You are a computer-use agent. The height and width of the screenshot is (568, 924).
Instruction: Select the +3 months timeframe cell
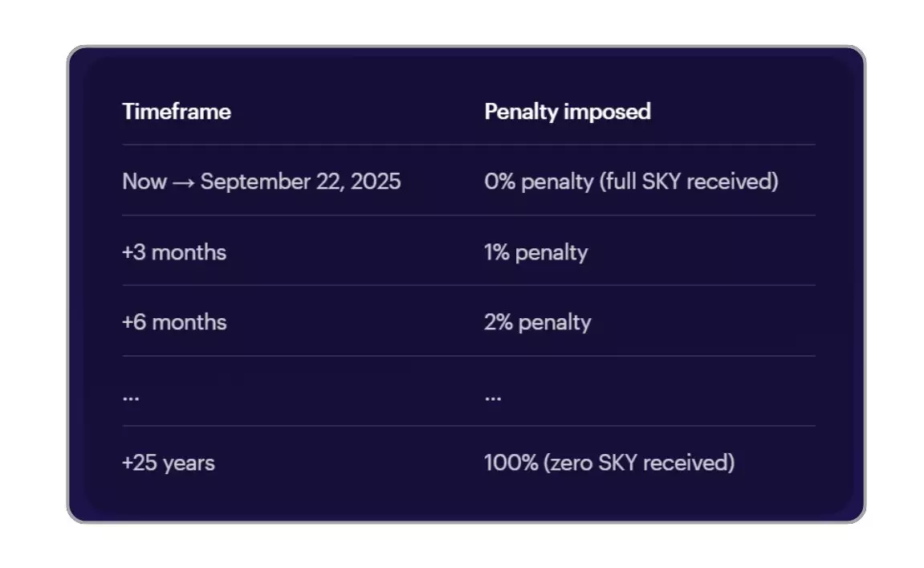click(x=173, y=252)
